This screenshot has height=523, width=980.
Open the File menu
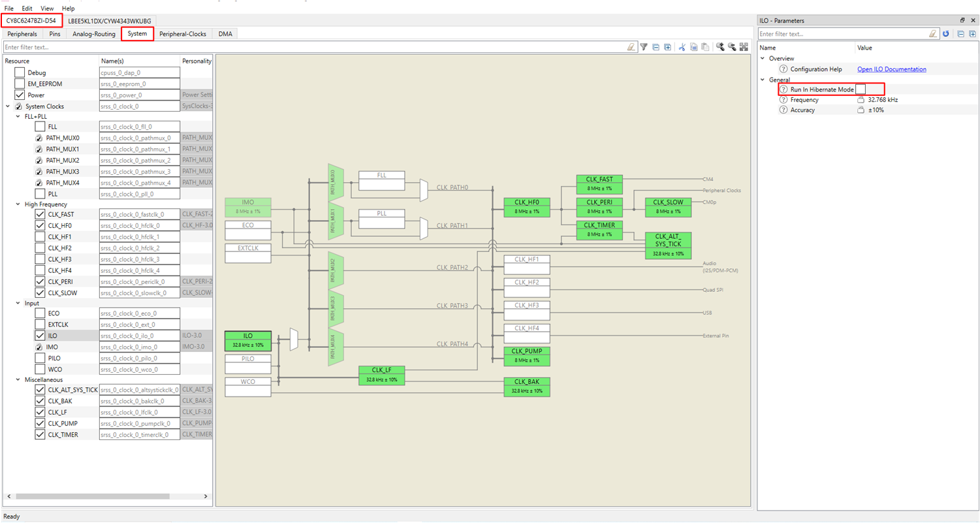[9, 8]
